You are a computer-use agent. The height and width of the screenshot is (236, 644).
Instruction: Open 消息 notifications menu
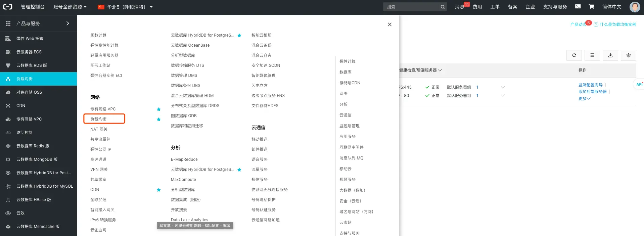tap(460, 7)
